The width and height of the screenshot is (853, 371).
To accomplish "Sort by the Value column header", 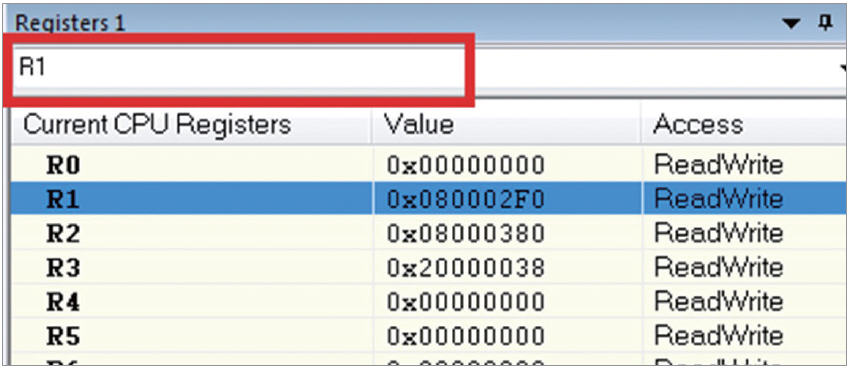I will [x=507, y=125].
